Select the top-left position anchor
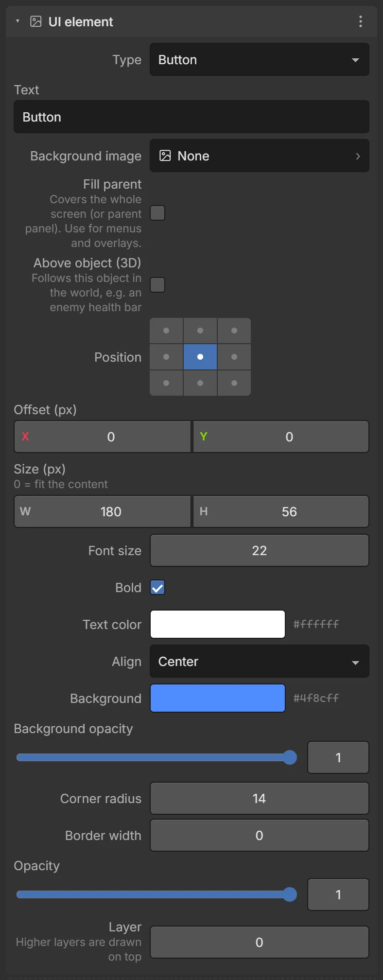Viewport: 383px width, 980px height. click(x=166, y=331)
